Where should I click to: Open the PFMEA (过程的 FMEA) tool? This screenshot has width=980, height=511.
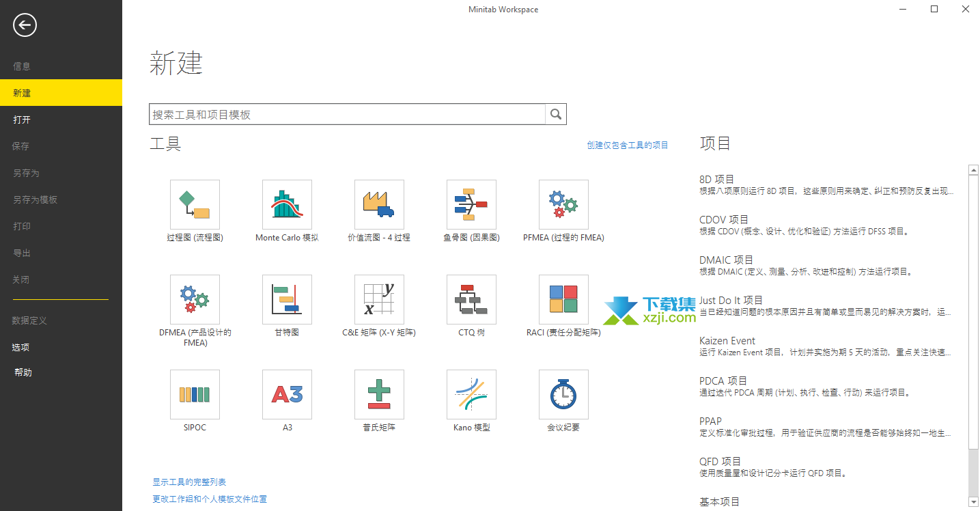tap(563, 204)
